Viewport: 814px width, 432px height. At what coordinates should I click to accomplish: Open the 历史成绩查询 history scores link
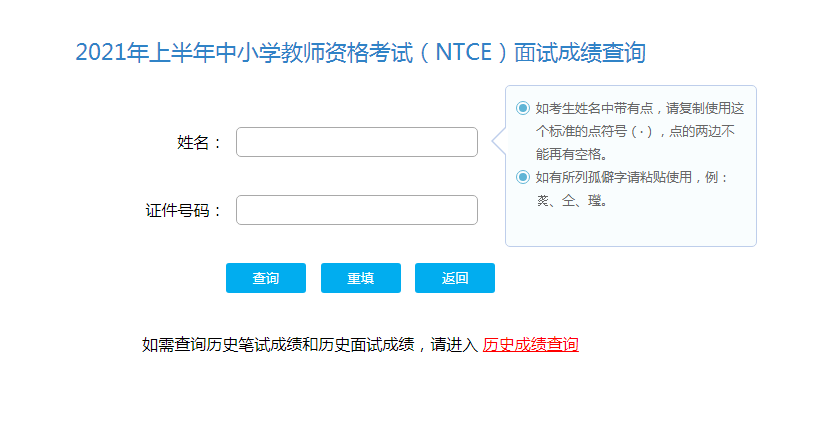(x=530, y=345)
